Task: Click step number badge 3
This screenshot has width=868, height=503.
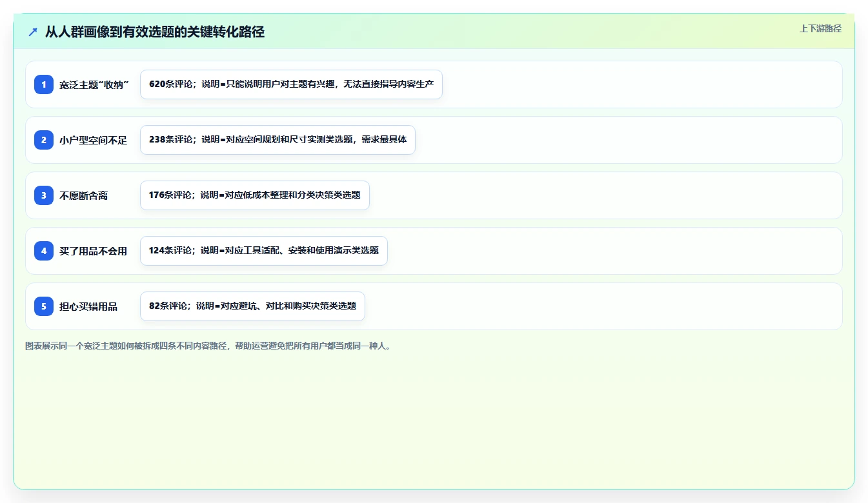Action: [44, 195]
